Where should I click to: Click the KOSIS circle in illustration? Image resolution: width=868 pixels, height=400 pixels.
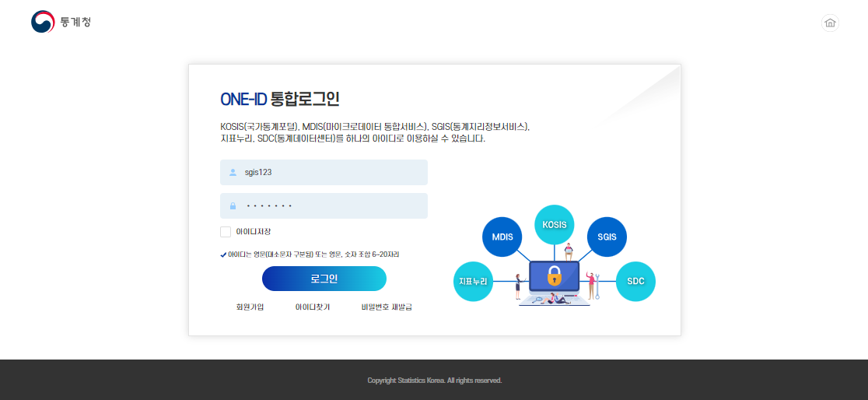[x=554, y=224]
